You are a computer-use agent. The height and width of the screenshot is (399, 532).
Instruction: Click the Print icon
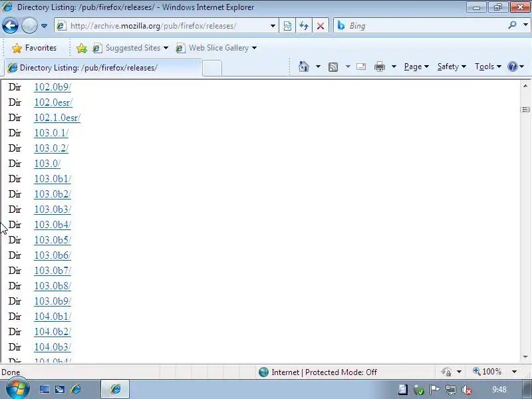click(380, 66)
